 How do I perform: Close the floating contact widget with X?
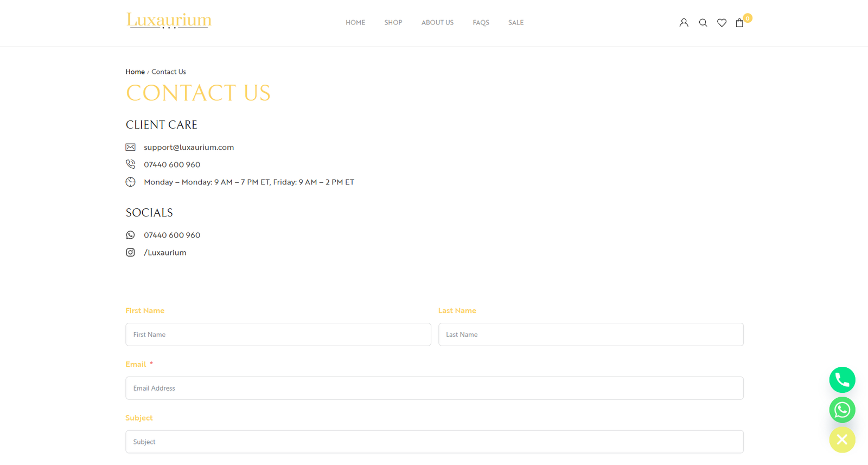coord(842,439)
